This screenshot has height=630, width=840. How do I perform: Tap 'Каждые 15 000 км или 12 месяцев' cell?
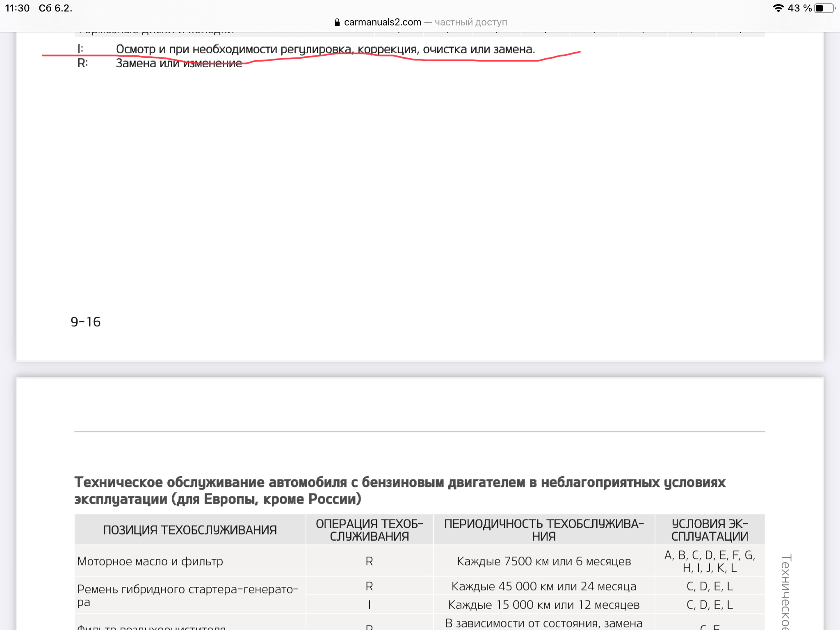pos(544,605)
